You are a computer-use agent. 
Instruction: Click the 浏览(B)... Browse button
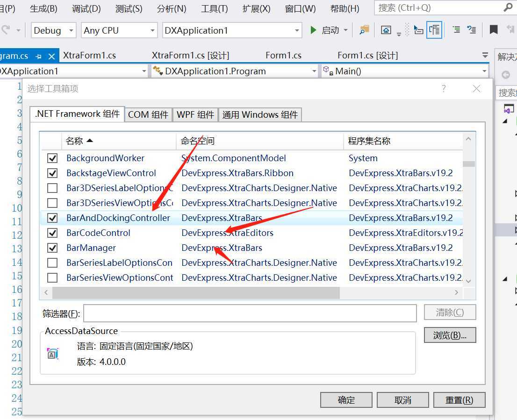[x=450, y=335]
